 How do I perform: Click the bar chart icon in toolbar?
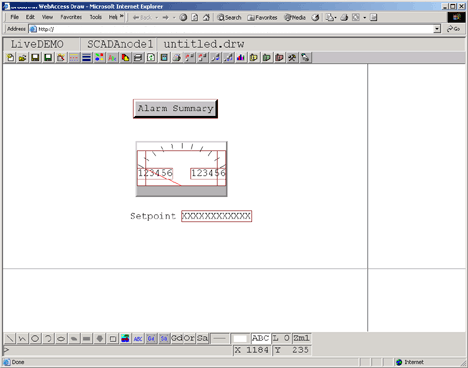click(241, 58)
